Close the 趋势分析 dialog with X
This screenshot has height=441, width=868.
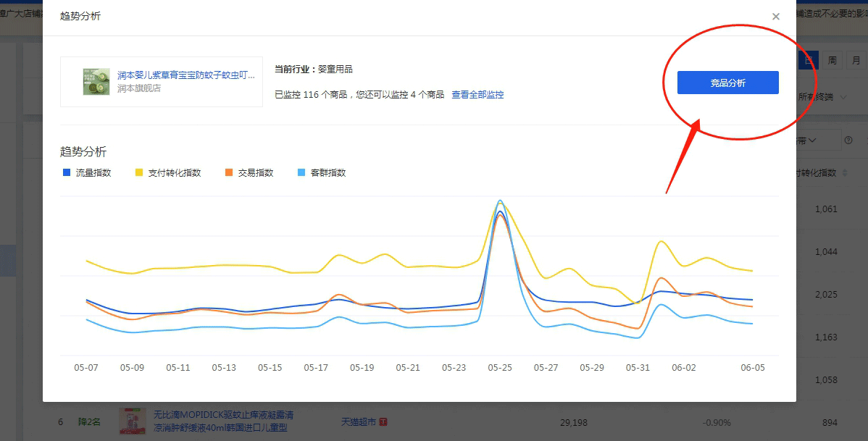point(776,17)
